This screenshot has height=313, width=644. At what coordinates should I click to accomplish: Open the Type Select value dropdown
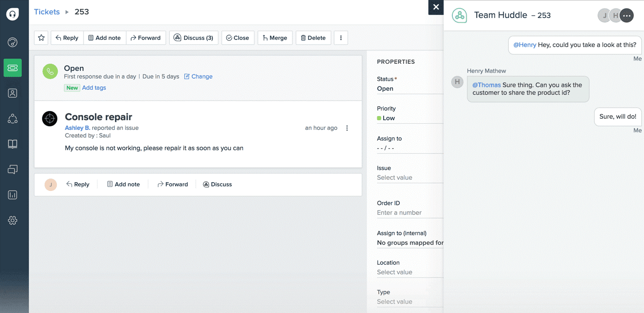395,301
